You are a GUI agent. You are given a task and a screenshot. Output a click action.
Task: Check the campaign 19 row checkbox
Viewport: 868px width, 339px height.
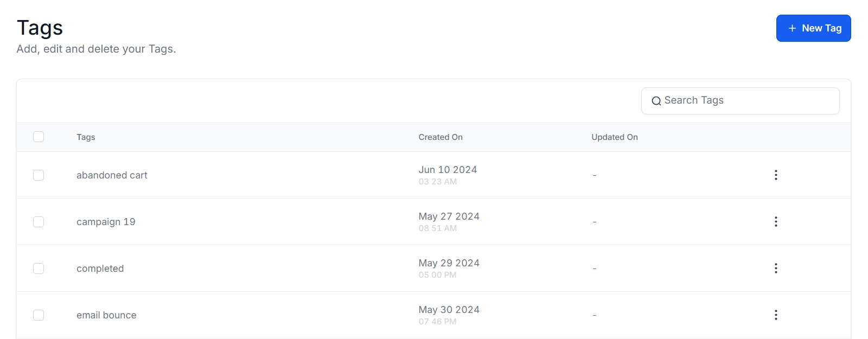(39, 222)
